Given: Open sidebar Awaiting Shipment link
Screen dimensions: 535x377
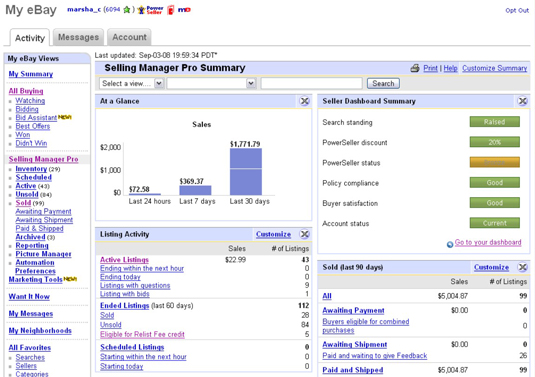Looking at the screenshot, I should [x=44, y=220].
